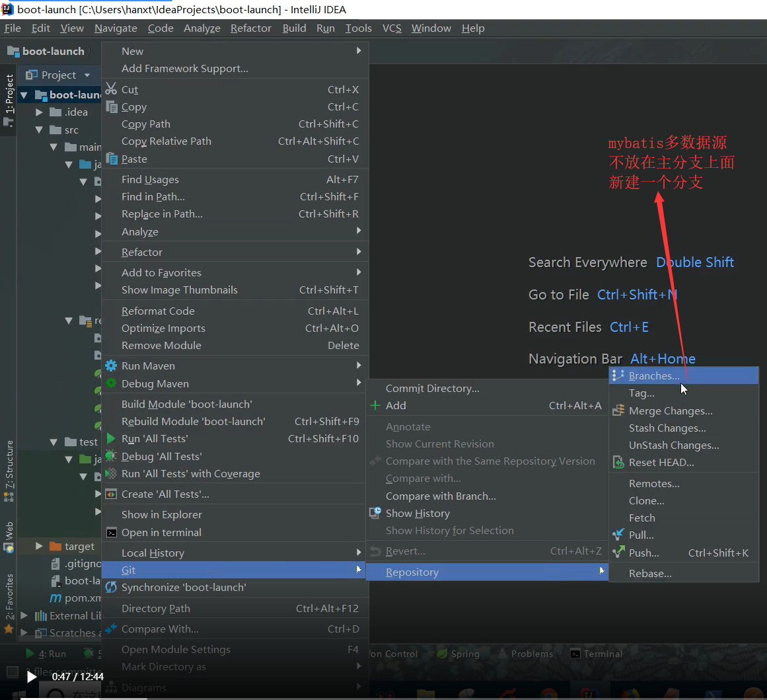Select Rebase... entry
This screenshot has height=700, width=767.
[x=684, y=573]
